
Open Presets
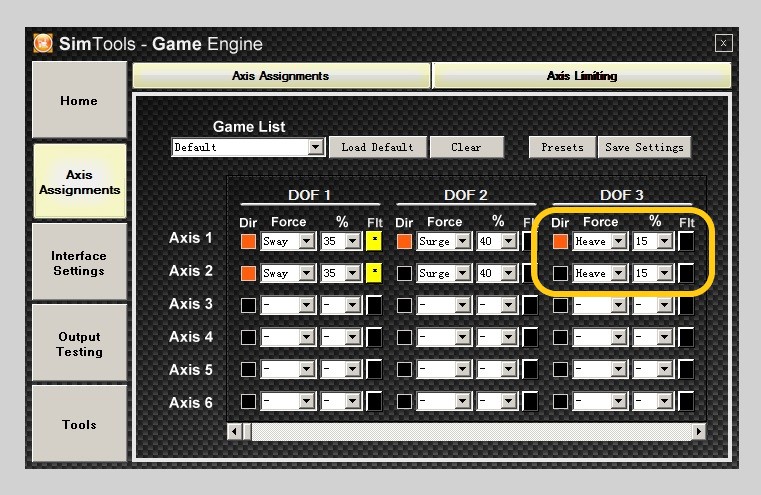tap(562, 147)
